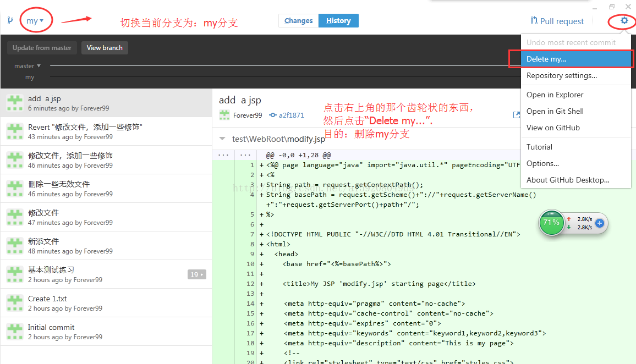This screenshot has height=364, width=636.
Task: Select "Open in Git Shell" menu item
Action: [575, 111]
